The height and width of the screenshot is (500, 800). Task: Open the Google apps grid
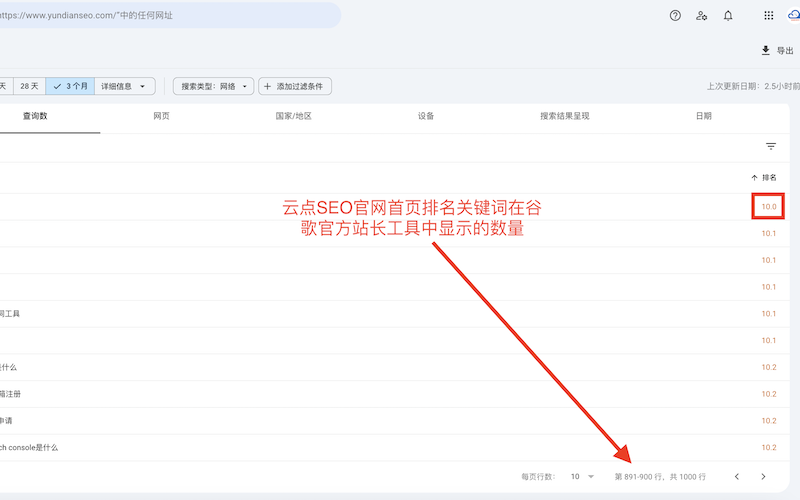click(x=768, y=16)
